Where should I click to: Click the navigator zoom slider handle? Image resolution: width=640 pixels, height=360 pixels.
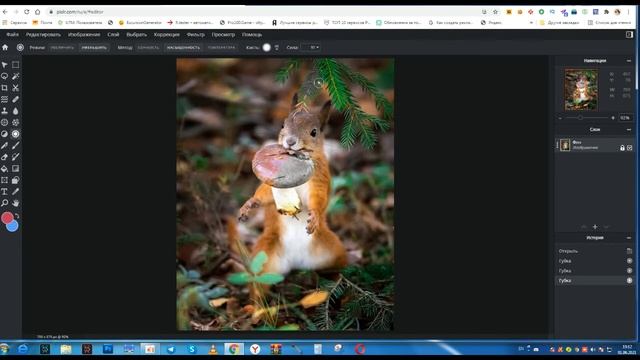click(580, 118)
